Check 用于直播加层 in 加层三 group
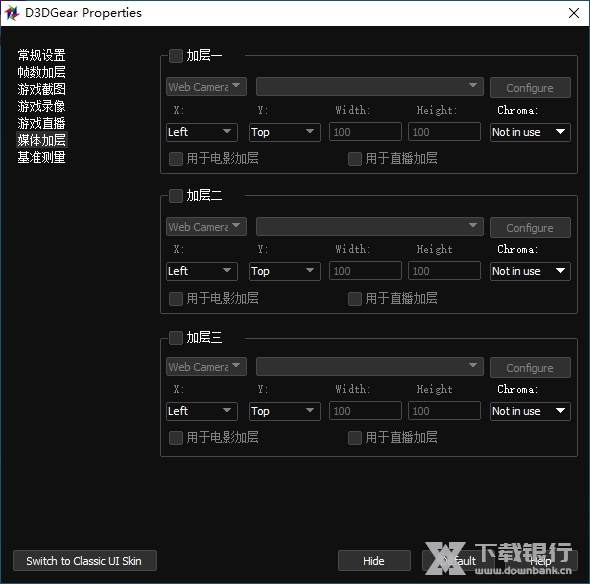Viewport: 590px width, 584px height. [x=355, y=438]
